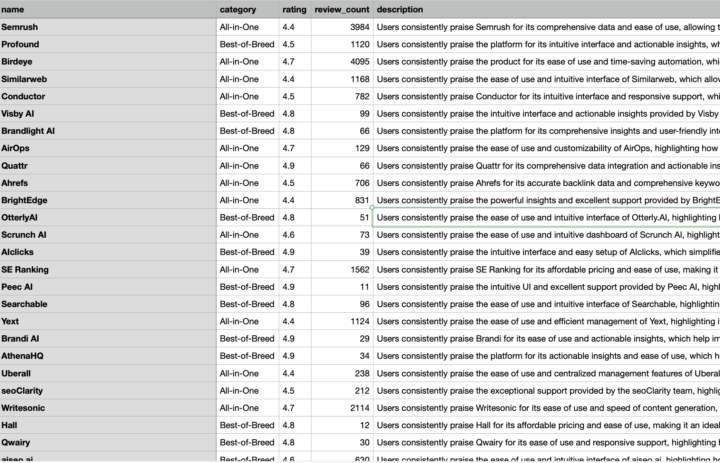Click the highlighted OtterlyAI description cell
This screenshot has width=720, height=463.
point(546,218)
